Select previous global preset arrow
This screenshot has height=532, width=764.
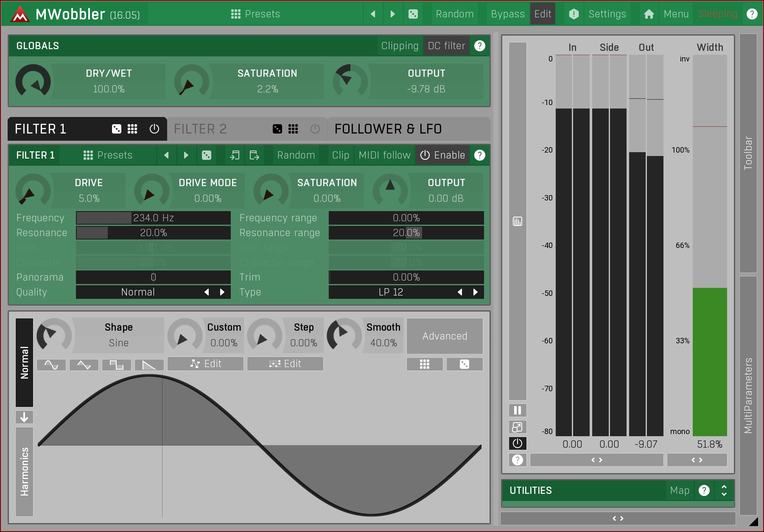click(x=373, y=14)
